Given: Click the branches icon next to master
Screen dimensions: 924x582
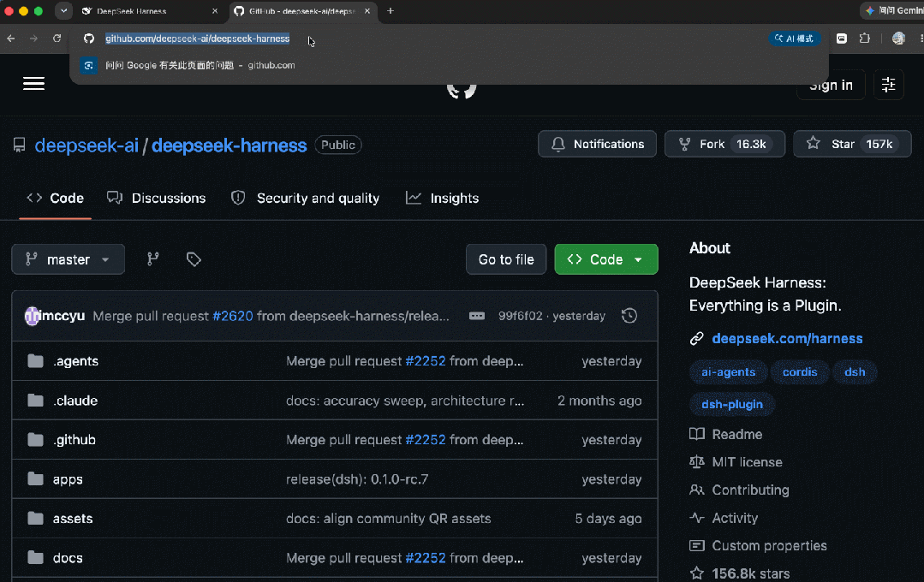Looking at the screenshot, I should (x=153, y=259).
